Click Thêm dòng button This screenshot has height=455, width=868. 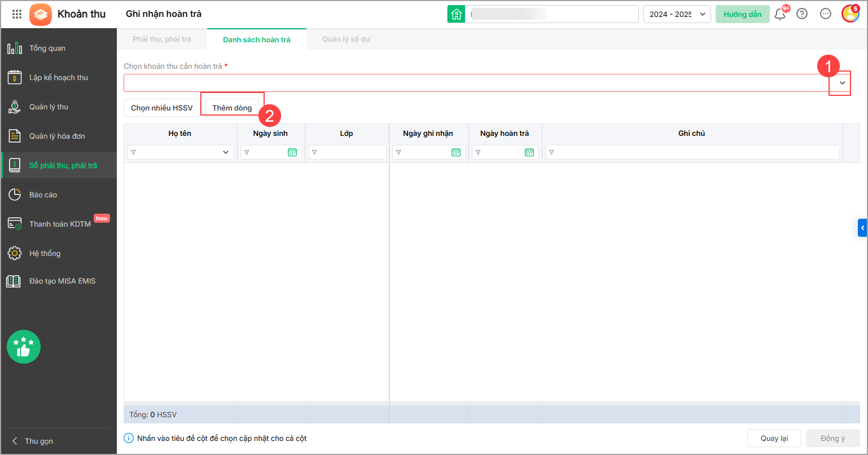pyautogui.click(x=232, y=108)
